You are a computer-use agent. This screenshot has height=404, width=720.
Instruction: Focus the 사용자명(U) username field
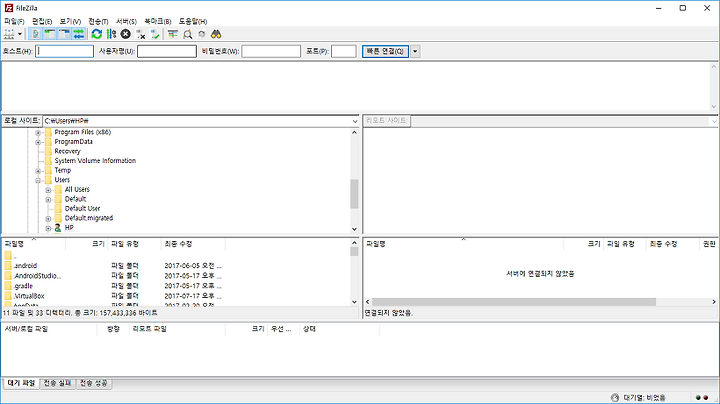click(x=167, y=51)
